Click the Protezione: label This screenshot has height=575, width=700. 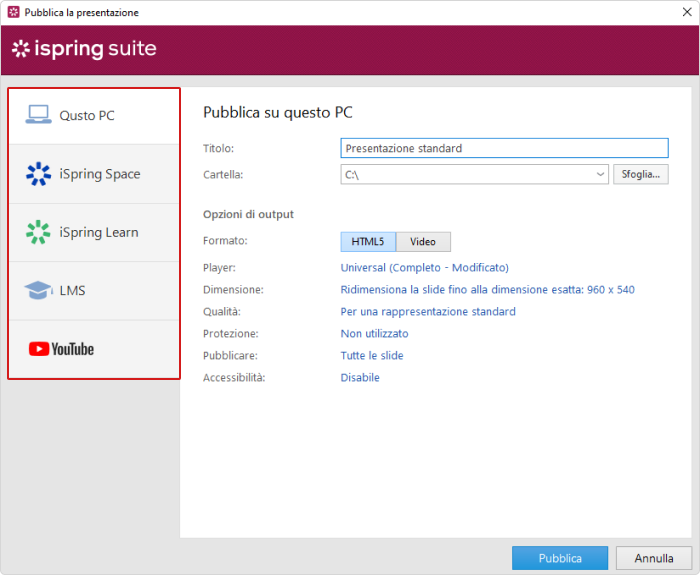pos(230,333)
